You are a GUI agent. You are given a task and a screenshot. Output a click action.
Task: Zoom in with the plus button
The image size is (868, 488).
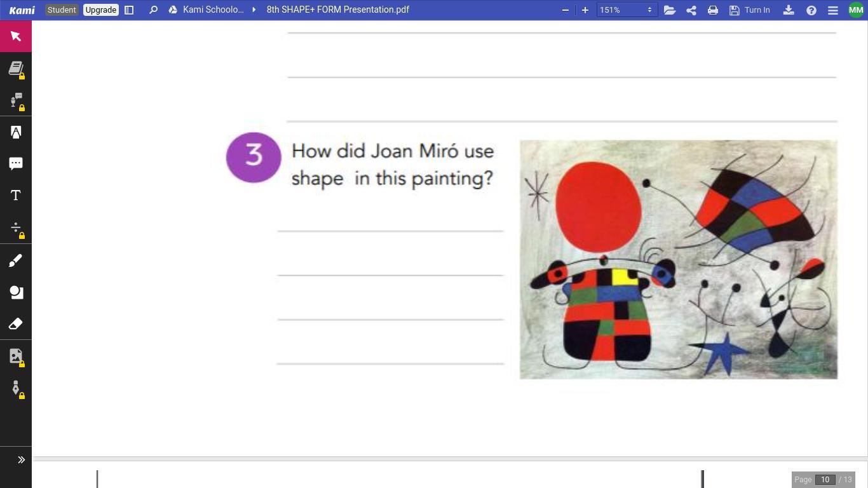coord(585,10)
